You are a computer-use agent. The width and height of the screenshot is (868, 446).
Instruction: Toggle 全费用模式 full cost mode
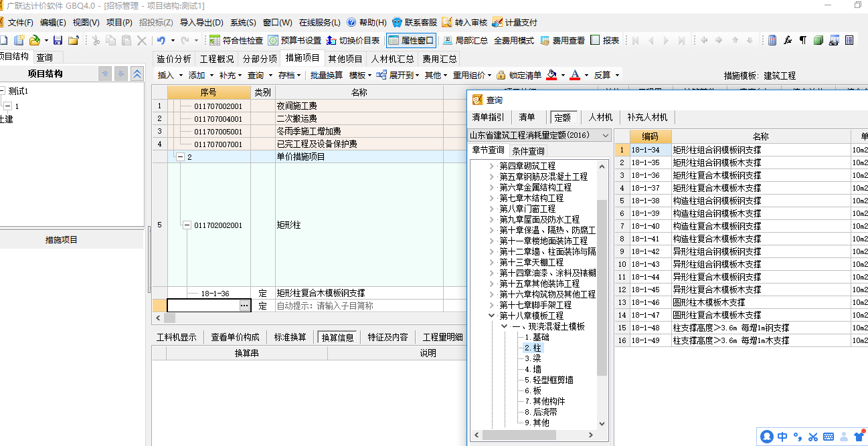coord(514,40)
